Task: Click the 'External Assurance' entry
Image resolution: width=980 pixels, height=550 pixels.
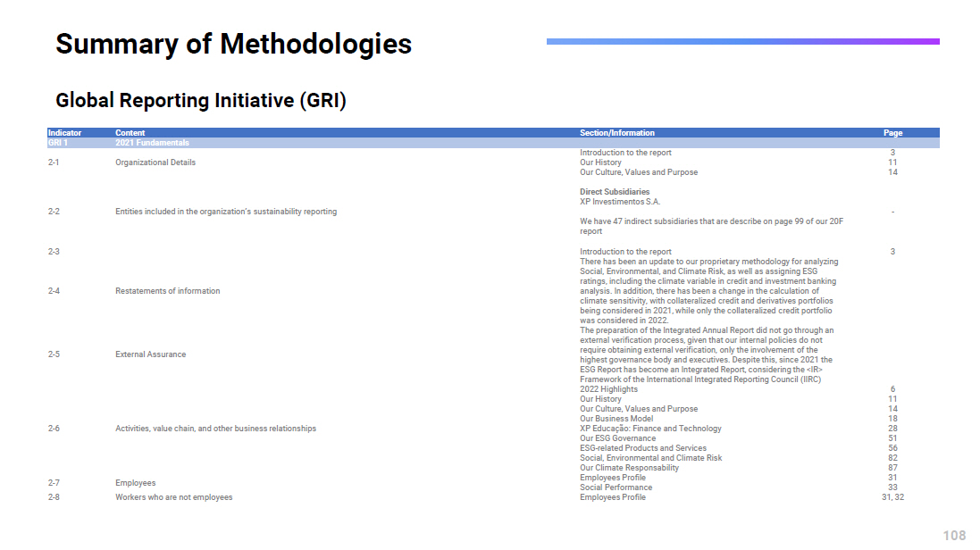Action: (150, 354)
